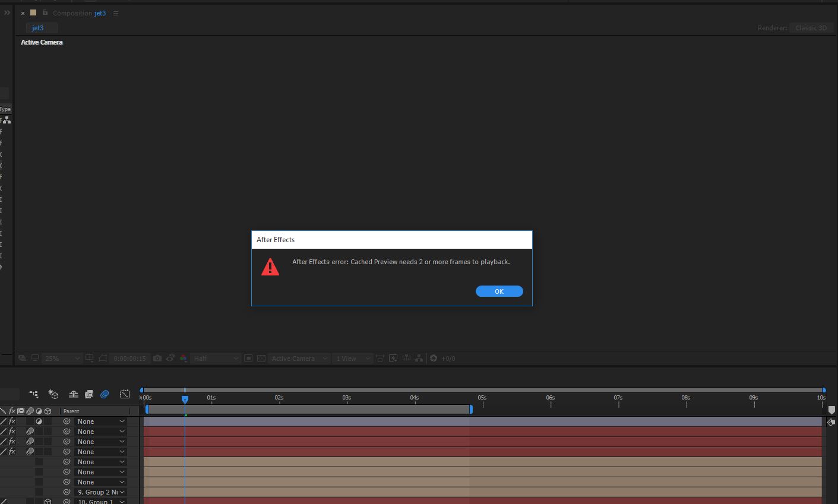The height and width of the screenshot is (504, 838).
Task: Toggle fx switch on the topmost layer row
Action: 12,421
